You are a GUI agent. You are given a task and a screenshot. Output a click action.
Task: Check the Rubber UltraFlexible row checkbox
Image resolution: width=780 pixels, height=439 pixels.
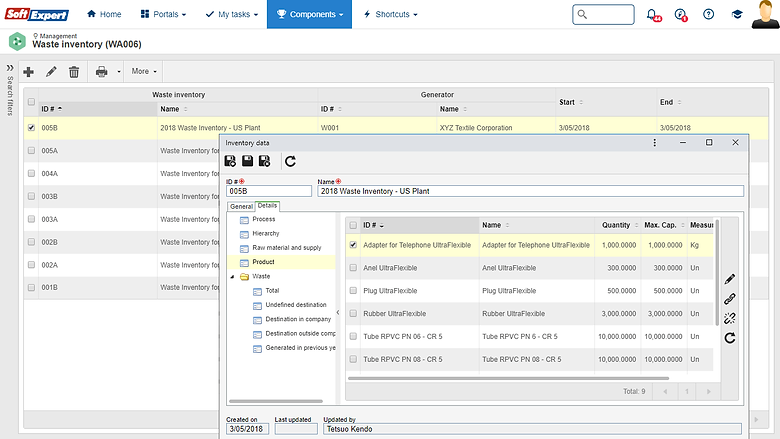353,314
